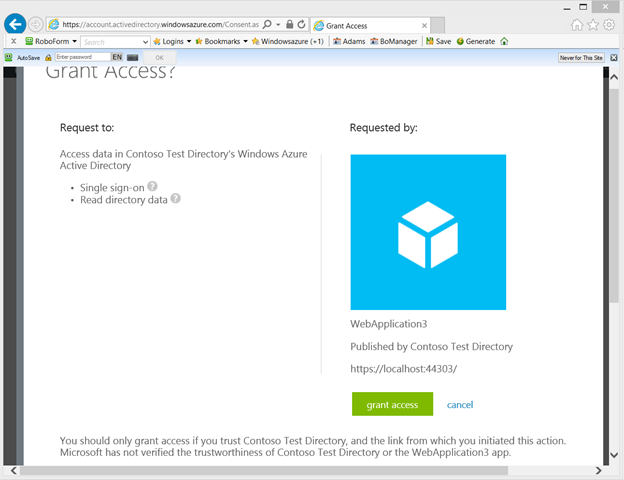Go to browser home page icon
The image size is (624, 480).
coord(577,25)
